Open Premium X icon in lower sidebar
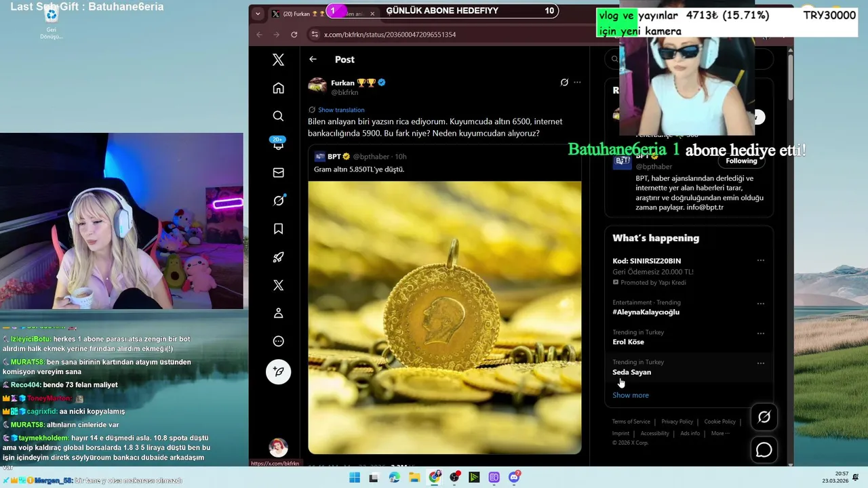This screenshot has width=868, height=488. click(x=278, y=285)
